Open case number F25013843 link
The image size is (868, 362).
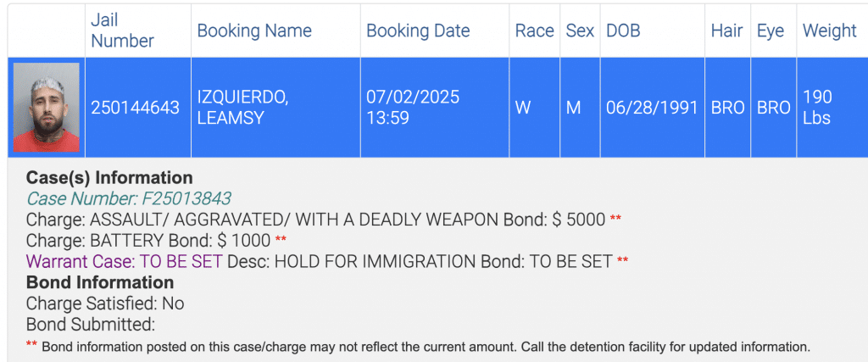pos(129,199)
